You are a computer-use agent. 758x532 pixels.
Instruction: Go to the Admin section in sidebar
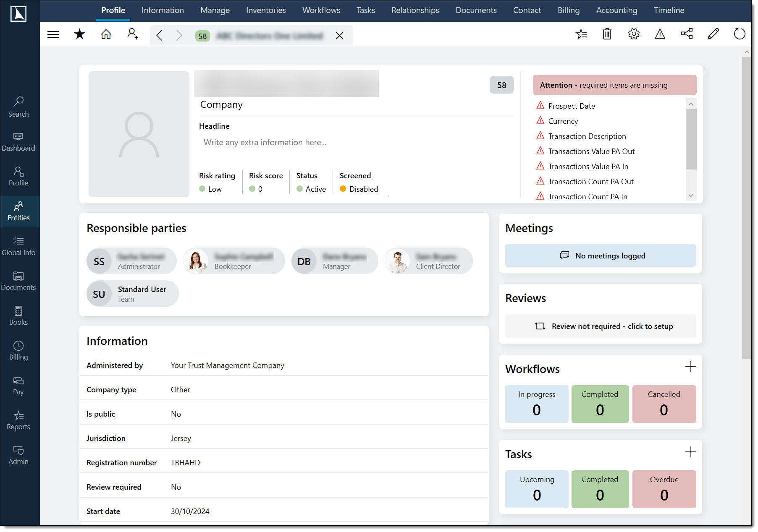18,454
